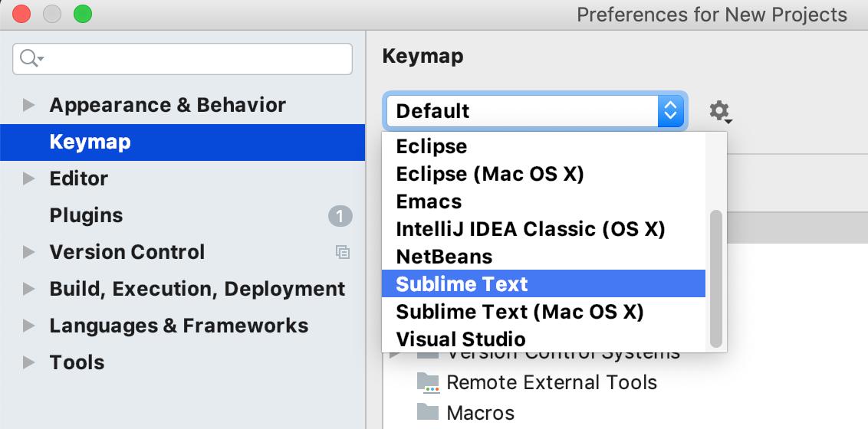Screen dimensions: 868x429
Task: Click the green zoom window button
Action: 83,14
